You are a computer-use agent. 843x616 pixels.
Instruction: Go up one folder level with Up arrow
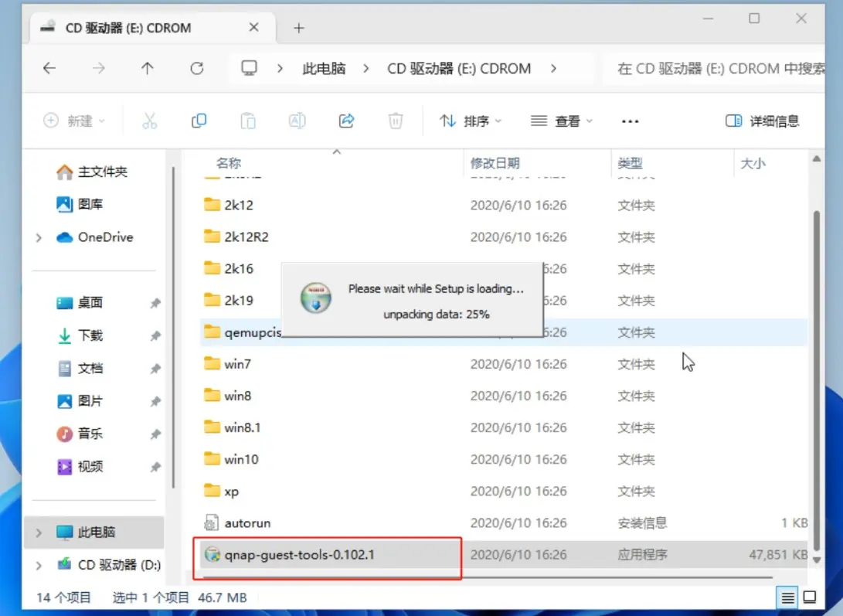tap(148, 68)
